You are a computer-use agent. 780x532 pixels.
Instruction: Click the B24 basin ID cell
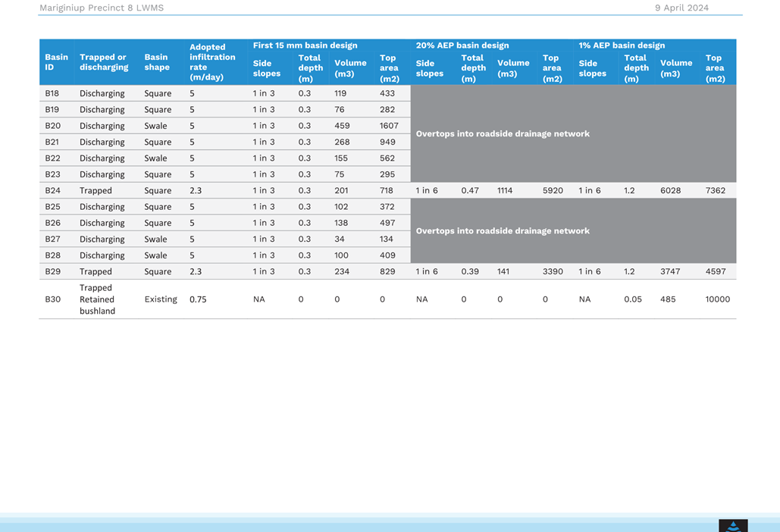[52, 190]
